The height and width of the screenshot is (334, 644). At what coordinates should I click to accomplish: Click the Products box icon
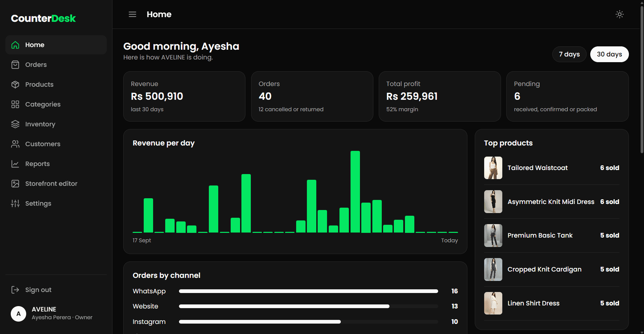(x=15, y=85)
